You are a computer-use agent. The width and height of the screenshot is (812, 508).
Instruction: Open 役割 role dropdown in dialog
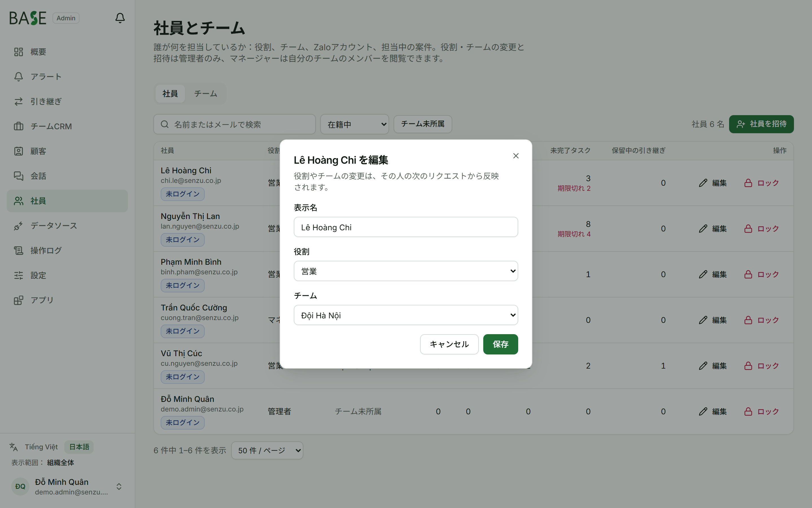pyautogui.click(x=406, y=271)
